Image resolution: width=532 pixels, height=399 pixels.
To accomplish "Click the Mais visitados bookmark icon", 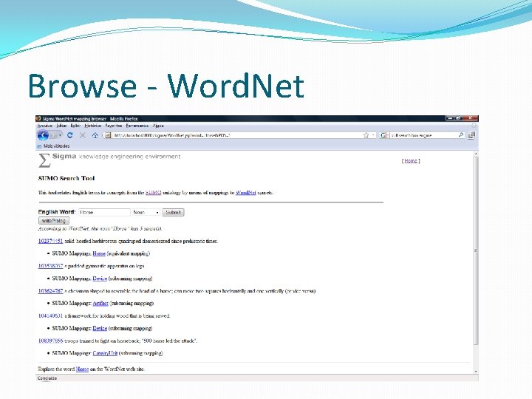I will pos(39,146).
